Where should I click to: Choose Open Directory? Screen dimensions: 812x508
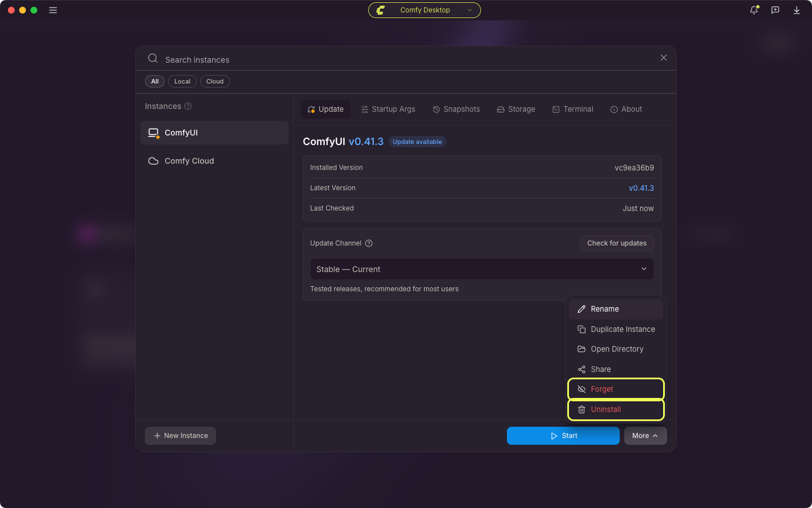point(616,349)
